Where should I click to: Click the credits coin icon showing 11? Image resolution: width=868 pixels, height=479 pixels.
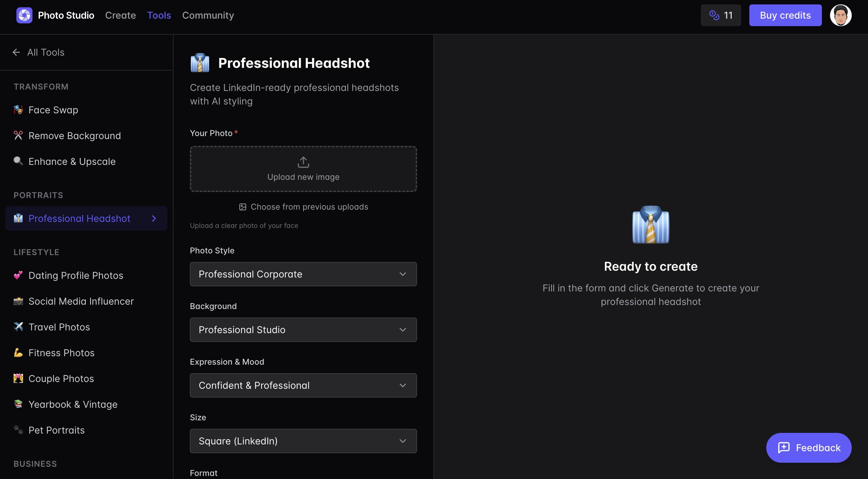coord(714,15)
